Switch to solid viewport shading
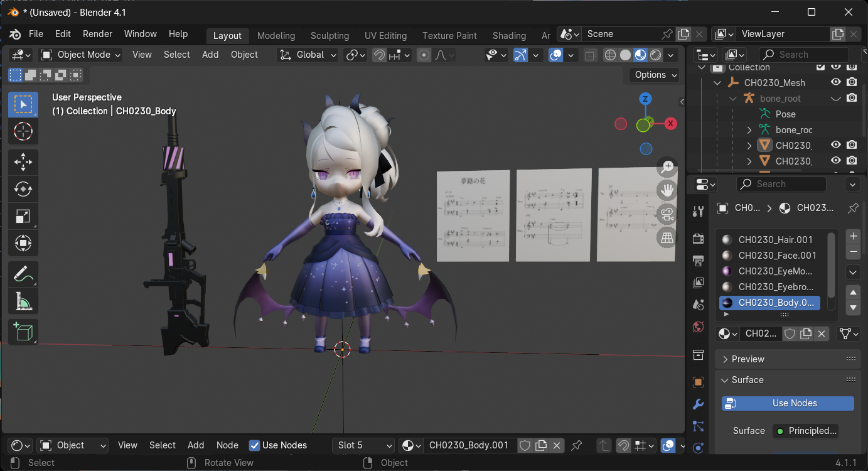868x471 pixels. point(625,55)
